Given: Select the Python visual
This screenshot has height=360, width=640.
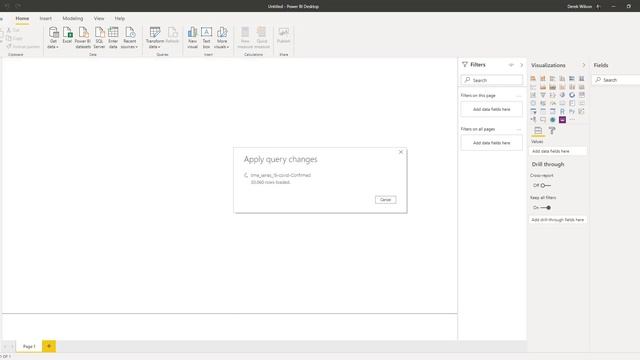Looking at the screenshot, I should [572, 111].
